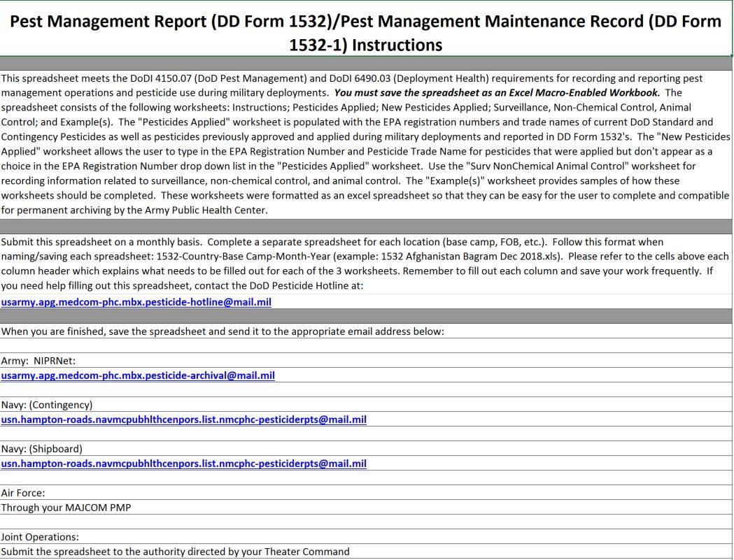The image size is (734, 560).
Task: Click the gray bar above the monthly submission paragraph
Action: point(366,226)
